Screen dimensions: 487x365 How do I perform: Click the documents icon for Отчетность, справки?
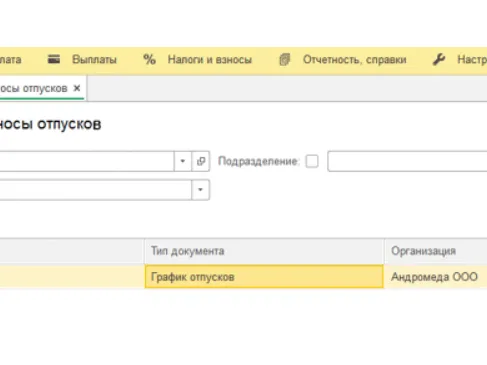coord(285,60)
